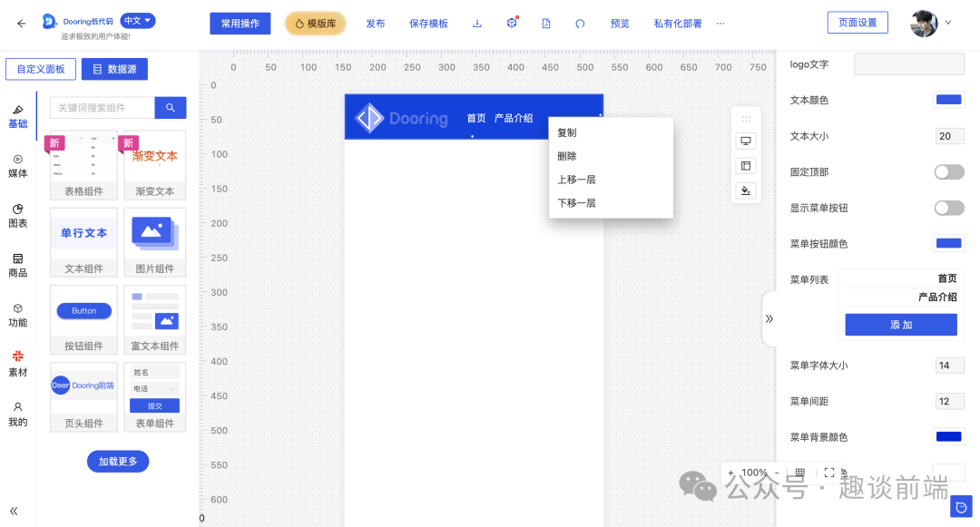Screen dimensions: 980x527
Task: Click the ... overflow menu in the top bar
Action: [720, 23]
